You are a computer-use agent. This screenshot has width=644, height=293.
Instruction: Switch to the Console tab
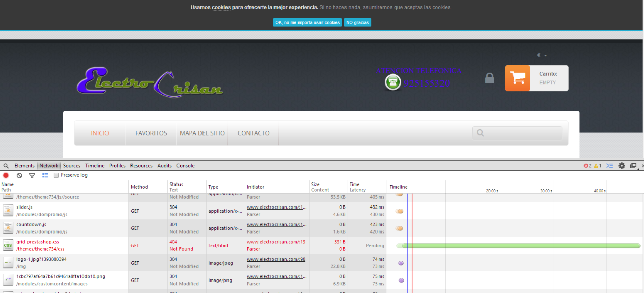pos(185,166)
